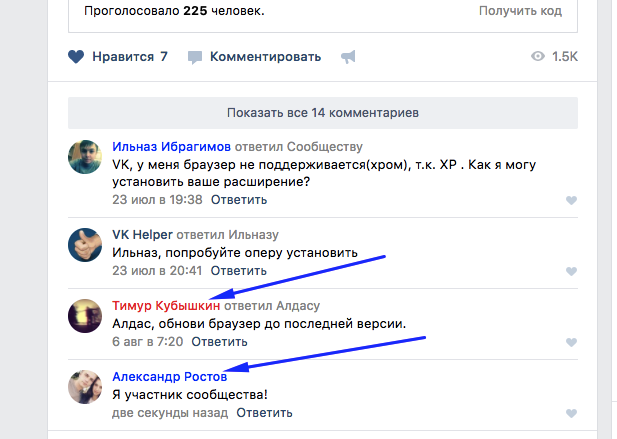The height and width of the screenshot is (439, 617).
Task: Click Тимур Кубышкин's avatar
Action: (85, 316)
